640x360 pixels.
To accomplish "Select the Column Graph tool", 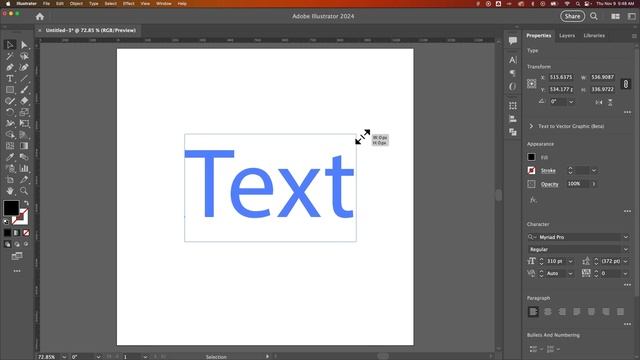I will click(24, 168).
